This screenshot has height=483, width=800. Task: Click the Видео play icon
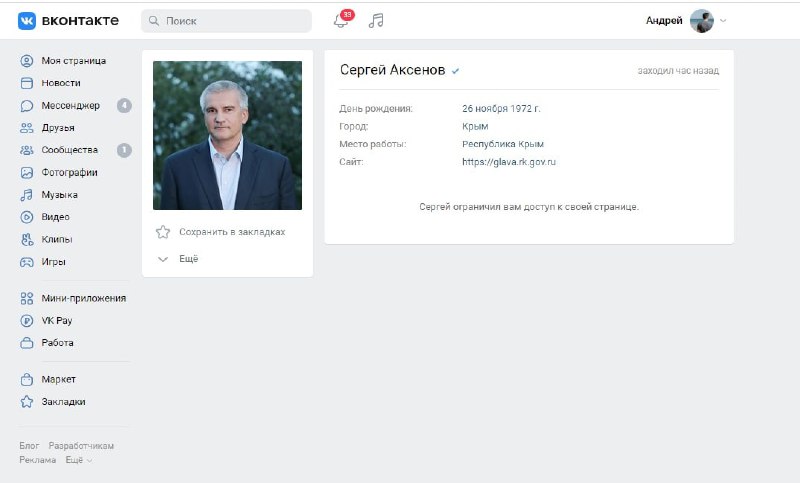click(x=27, y=217)
